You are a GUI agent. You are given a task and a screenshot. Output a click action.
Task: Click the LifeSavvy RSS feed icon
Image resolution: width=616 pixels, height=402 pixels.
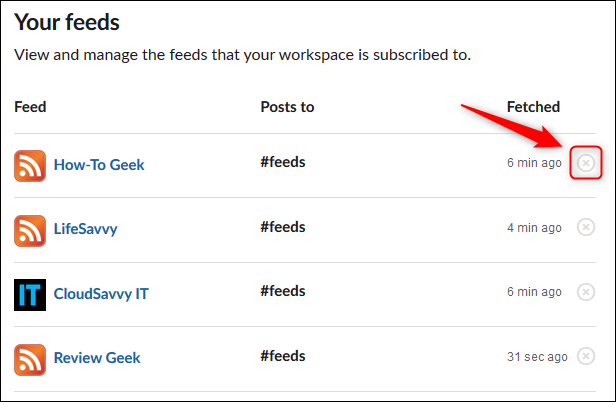[30, 229]
